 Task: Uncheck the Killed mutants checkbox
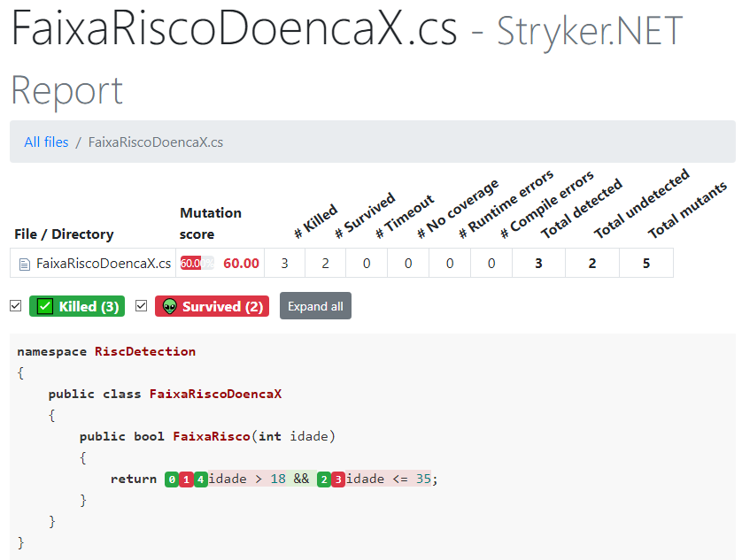coord(16,306)
